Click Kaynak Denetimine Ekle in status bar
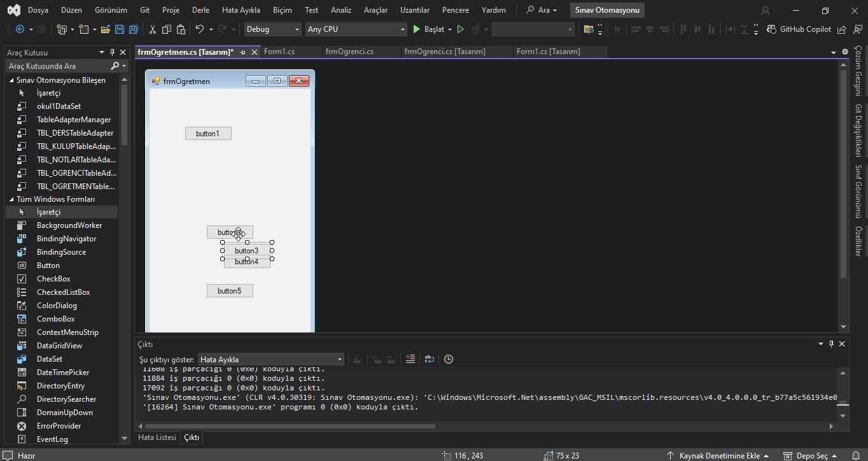 pos(718,456)
